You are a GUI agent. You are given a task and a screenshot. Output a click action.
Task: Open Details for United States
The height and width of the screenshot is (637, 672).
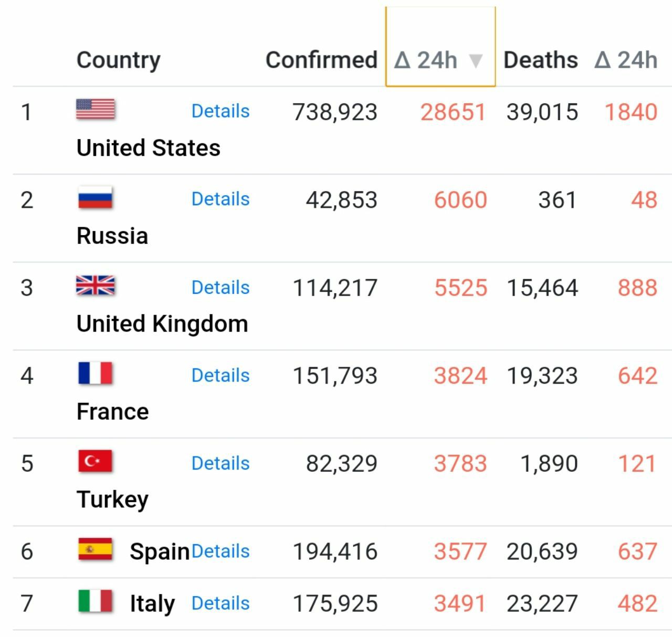(220, 111)
